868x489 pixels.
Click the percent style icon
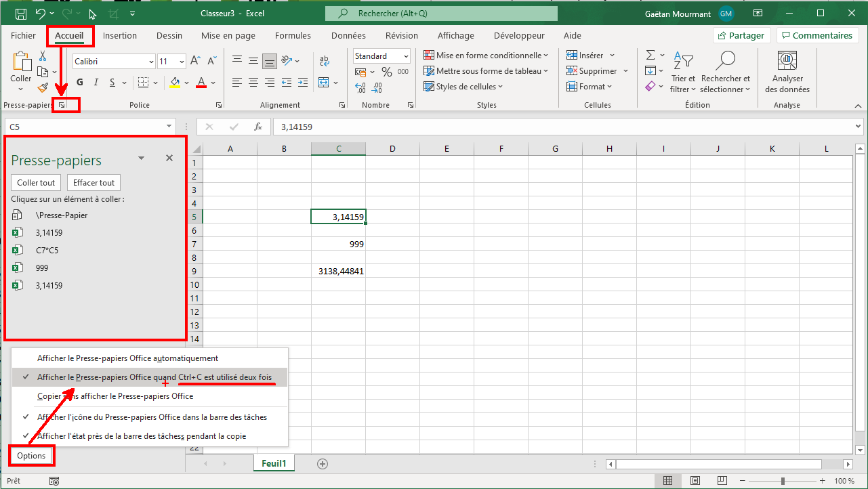(387, 72)
